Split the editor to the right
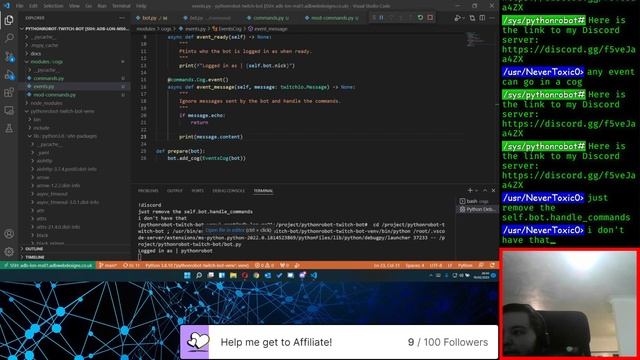This screenshot has width=640, height=360. [482, 18]
